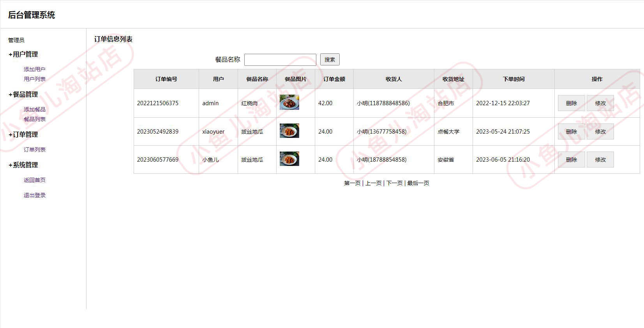This screenshot has height=328, width=644.
Task: Open the dish image for 小鱼儿's order
Action: tap(289, 159)
